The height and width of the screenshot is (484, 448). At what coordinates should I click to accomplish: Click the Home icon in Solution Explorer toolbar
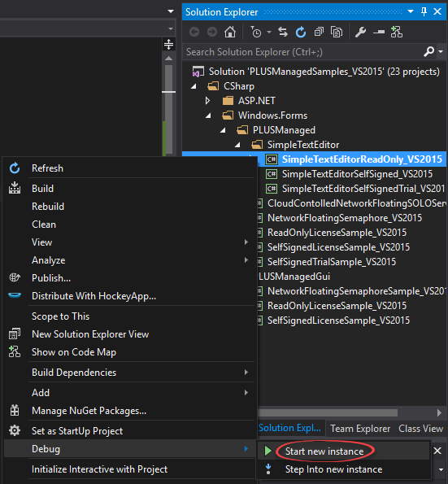click(230, 32)
